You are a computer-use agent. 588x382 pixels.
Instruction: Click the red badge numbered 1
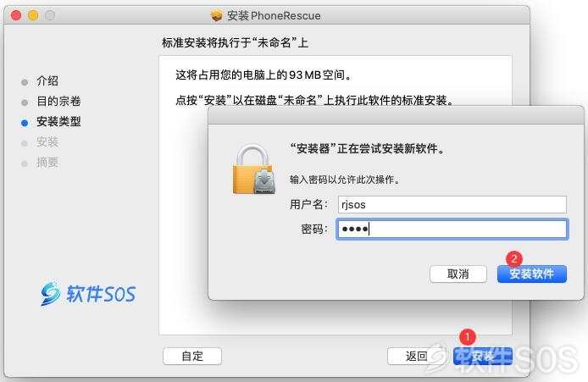pyautogui.click(x=467, y=336)
